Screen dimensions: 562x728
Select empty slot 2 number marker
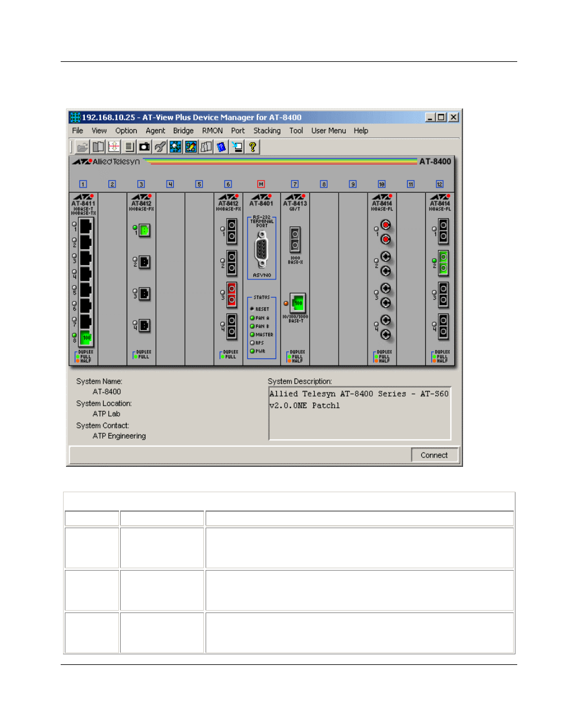[x=112, y=184]
